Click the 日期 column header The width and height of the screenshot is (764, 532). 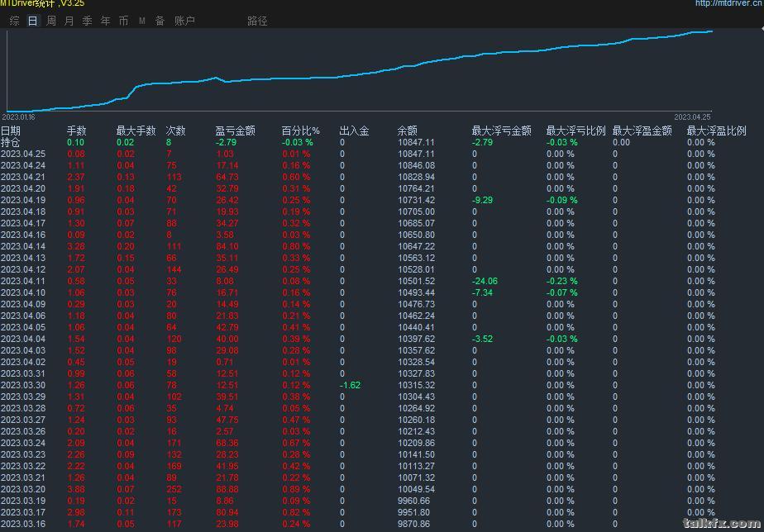pos(11,131)
